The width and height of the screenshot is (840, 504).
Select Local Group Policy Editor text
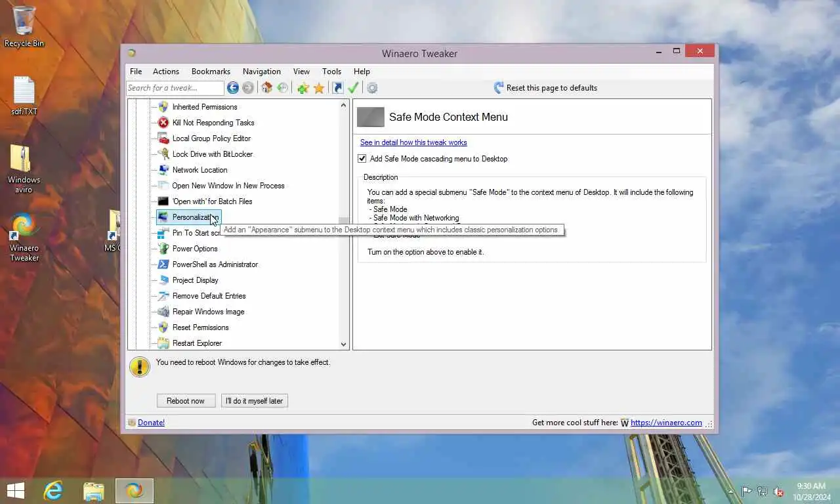click(x=211, y=138)
